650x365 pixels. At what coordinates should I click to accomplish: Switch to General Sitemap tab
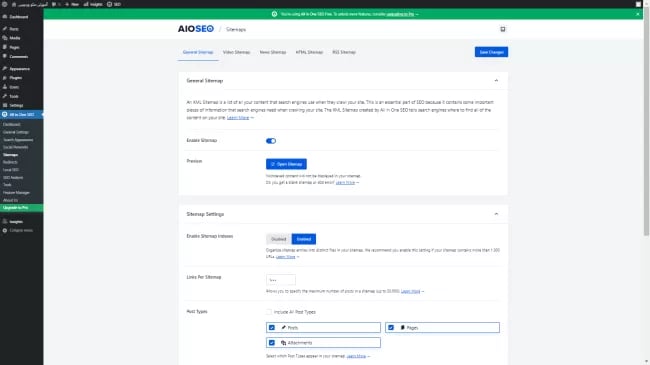click(198, 52)
